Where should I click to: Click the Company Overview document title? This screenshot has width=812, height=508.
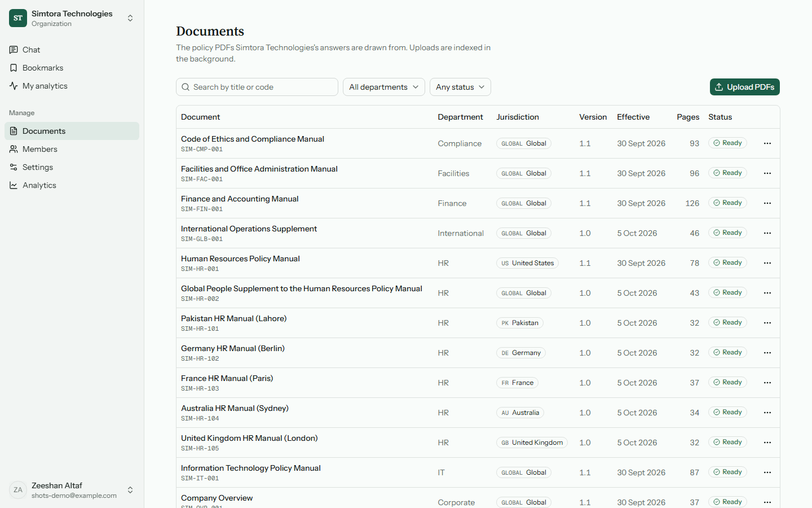tap(217, 498)
